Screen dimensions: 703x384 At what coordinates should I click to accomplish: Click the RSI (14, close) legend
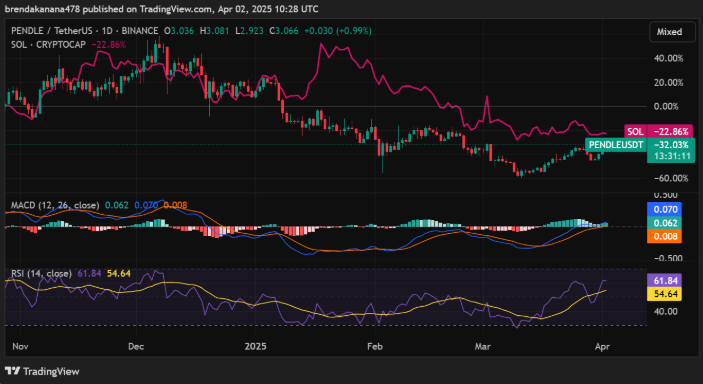(x=41, y=273)
